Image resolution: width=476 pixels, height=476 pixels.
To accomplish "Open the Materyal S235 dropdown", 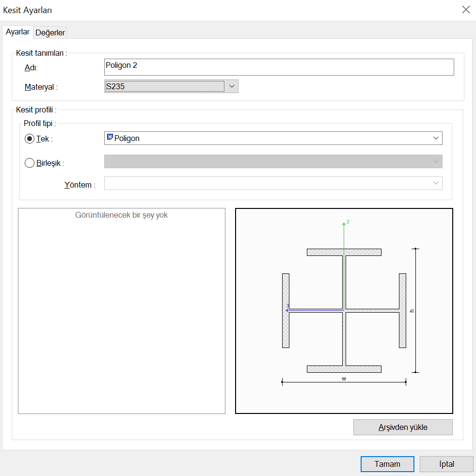I will (231, 86).
